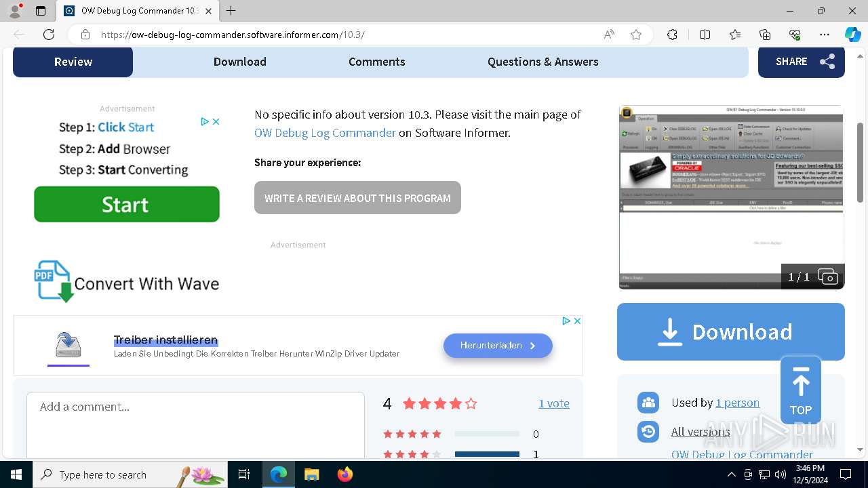The image size is (868, 488).
Task: Open screenshot gallery camera icon
Action: (828, 277)
